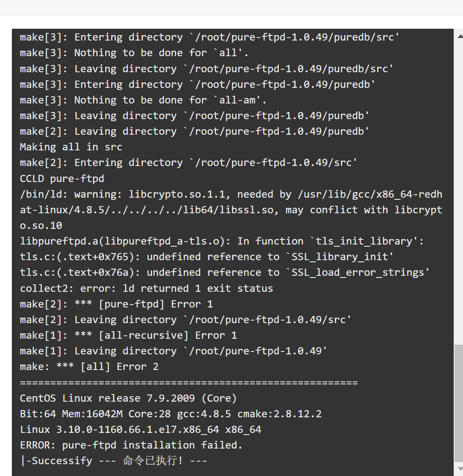
Task: Click the 'make: *** [all] Error 2' line
Action: tap(89, 367)
